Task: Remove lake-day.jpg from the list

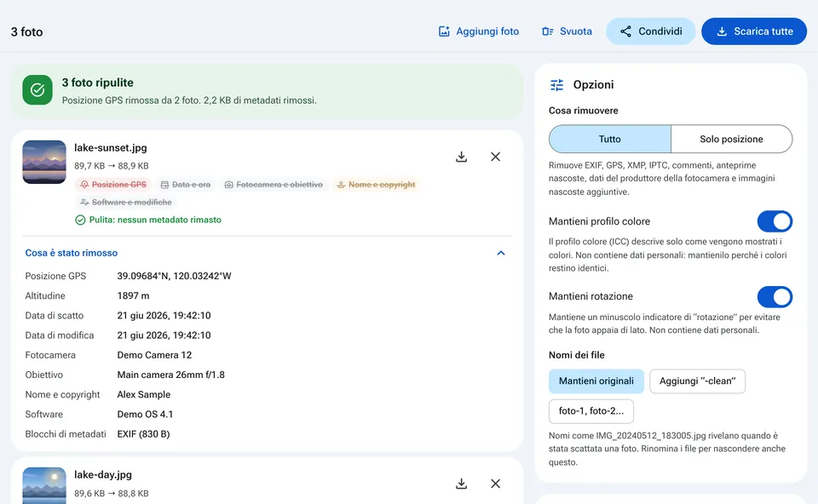Action: pyautogui.click(x=496, y=484)
